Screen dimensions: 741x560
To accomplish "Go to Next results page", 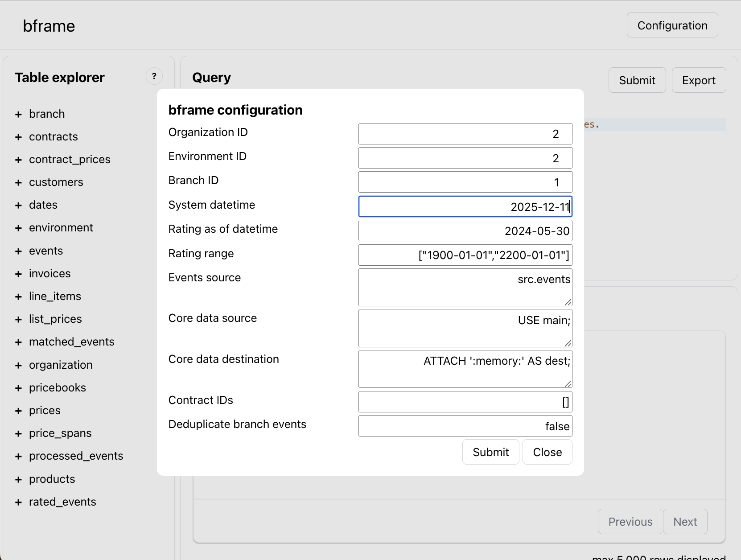I will 685,522.
